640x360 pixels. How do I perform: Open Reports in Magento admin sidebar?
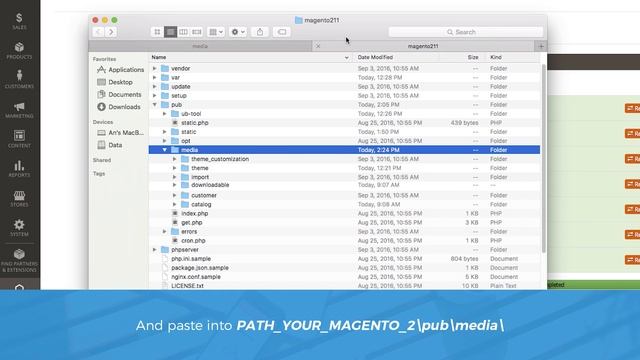[x=19, y=169]
